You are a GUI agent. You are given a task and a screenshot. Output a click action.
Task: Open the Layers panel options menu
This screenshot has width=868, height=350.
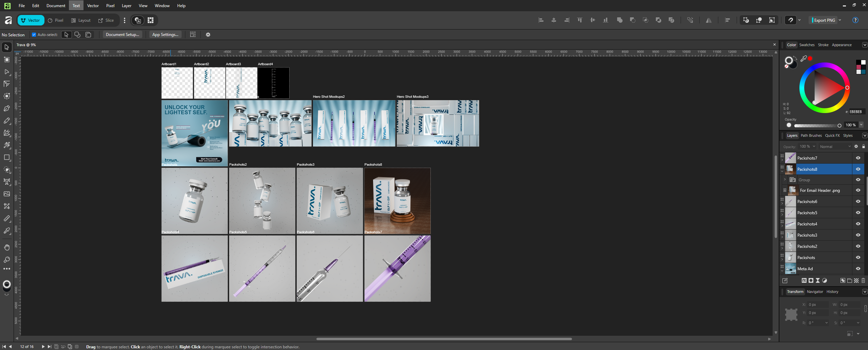[865, 135]
